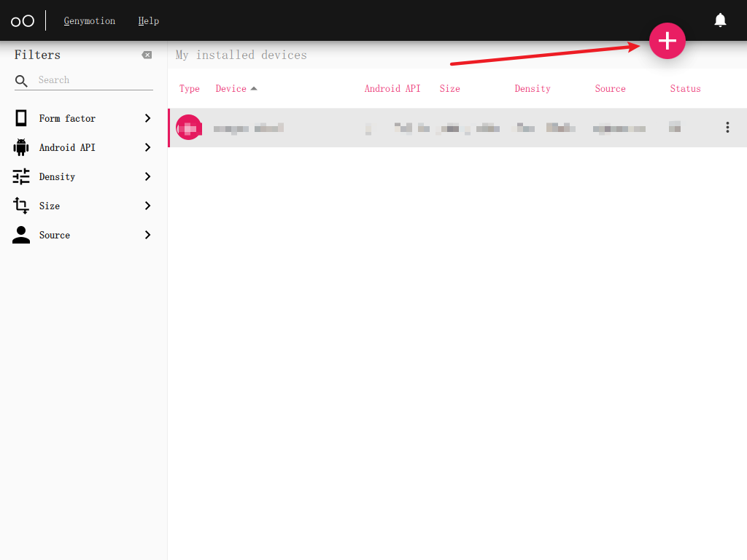Click the Filters heading

pos(37,55)
